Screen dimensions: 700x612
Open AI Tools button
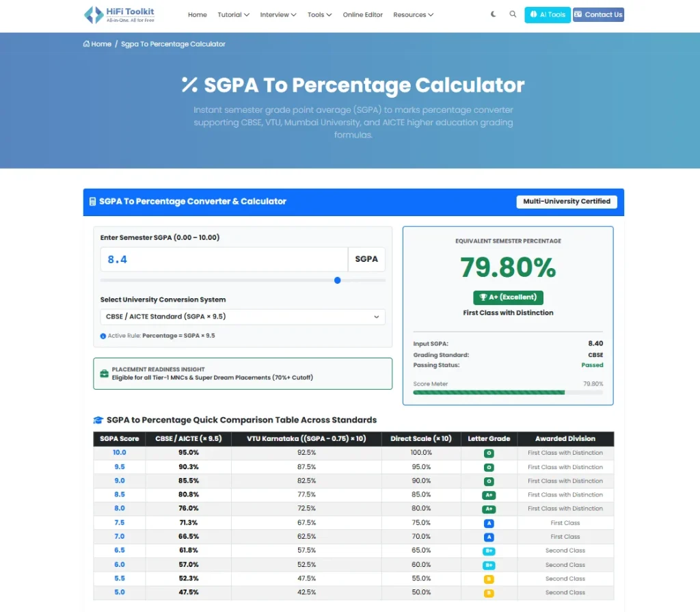pyautogui.click(x=548, y=15)
